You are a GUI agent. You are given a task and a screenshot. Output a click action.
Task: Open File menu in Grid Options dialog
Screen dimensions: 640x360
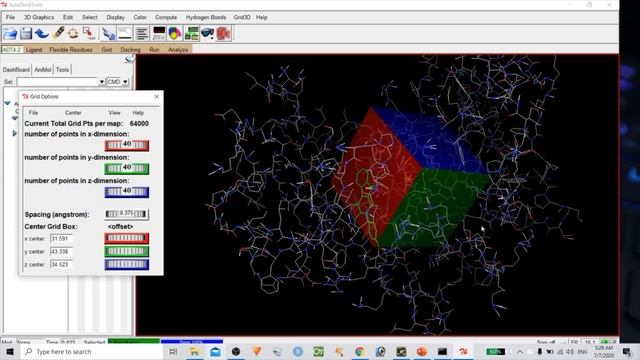[x=33, y=113]
